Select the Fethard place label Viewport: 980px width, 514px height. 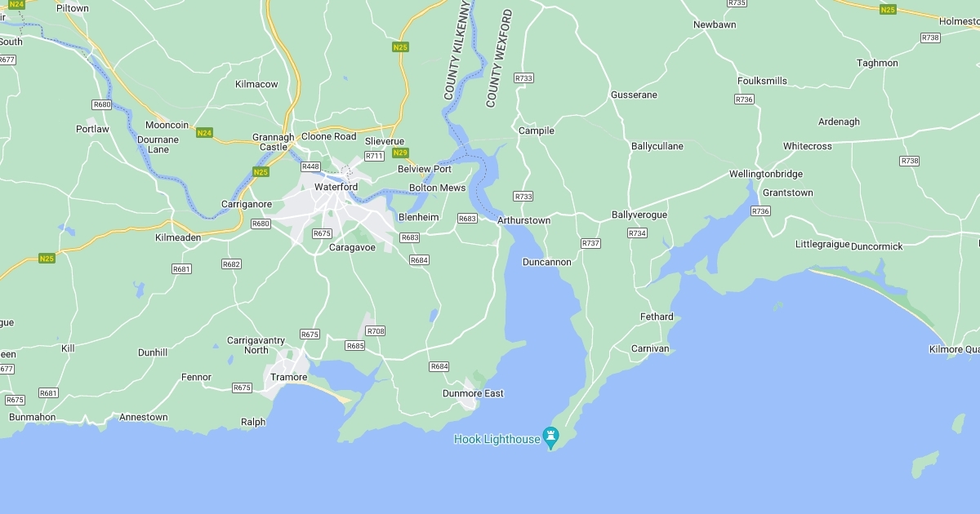click(x=657, y=317)
